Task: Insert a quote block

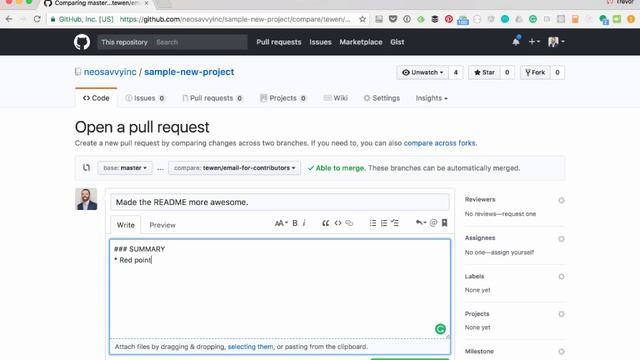Action: 325,223
